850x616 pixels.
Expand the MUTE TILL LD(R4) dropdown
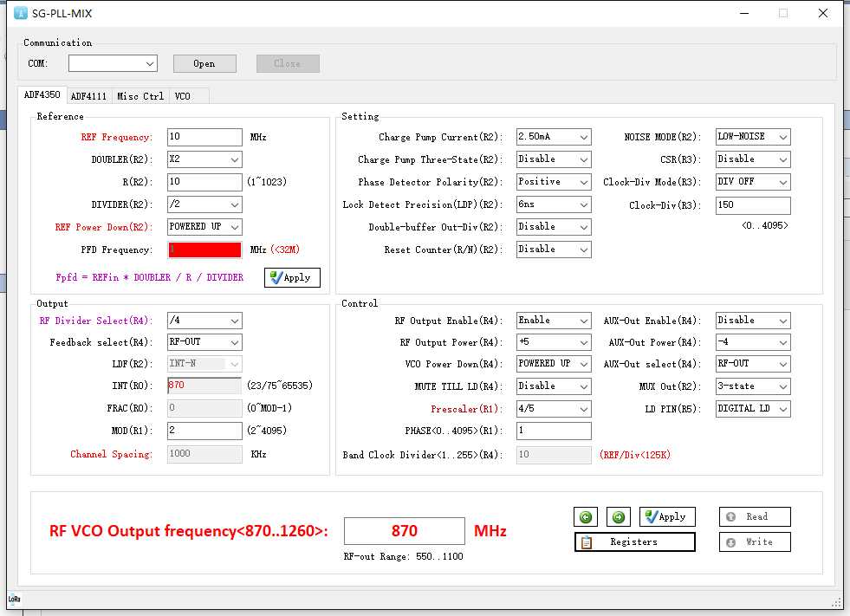point(554,386)
